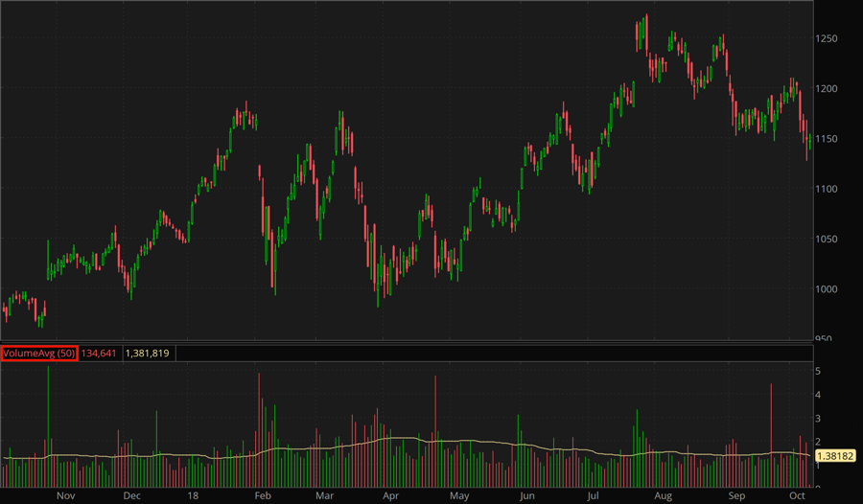
Task: Click the 1,381,819 average volume value
Action: pyautogui.click(x=148, y=354)
